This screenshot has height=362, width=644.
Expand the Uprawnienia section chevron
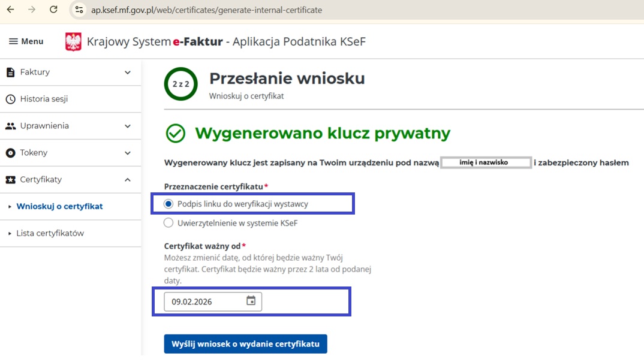coord(128,126)
